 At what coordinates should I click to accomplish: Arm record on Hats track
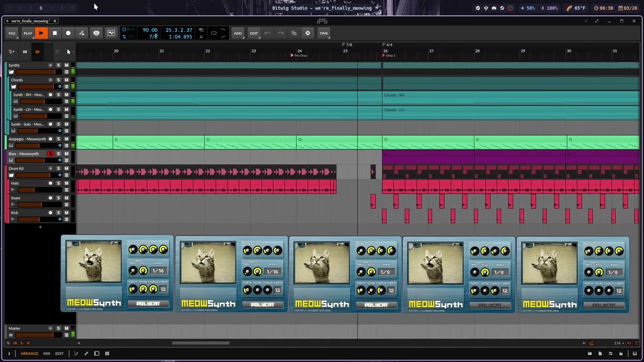(50, 183)
